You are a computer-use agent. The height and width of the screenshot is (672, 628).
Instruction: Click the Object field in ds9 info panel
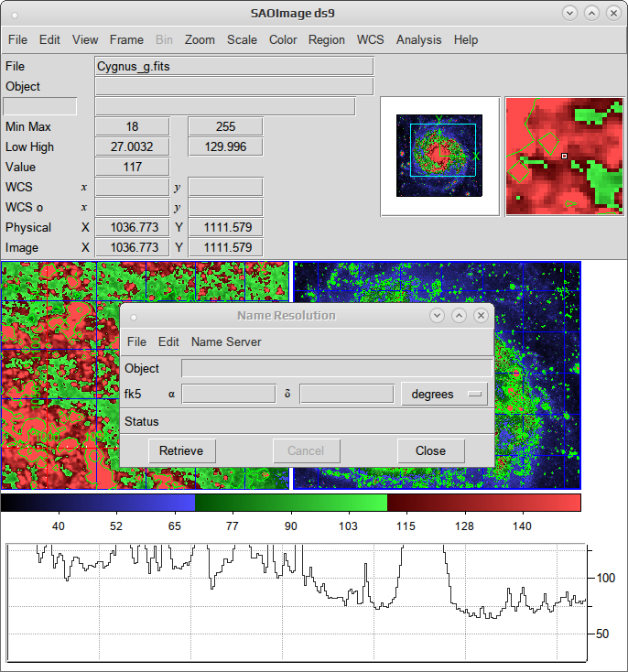tap(234, 87)
